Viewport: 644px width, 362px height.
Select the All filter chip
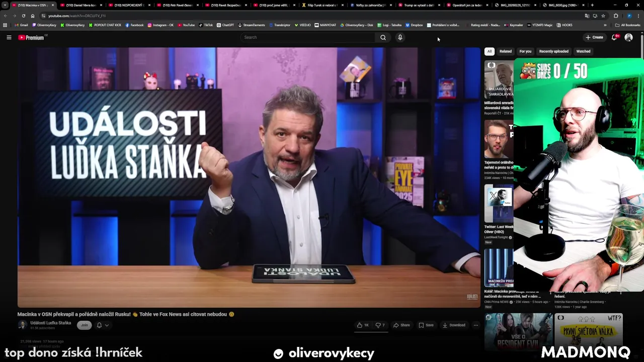click(490, 51)
